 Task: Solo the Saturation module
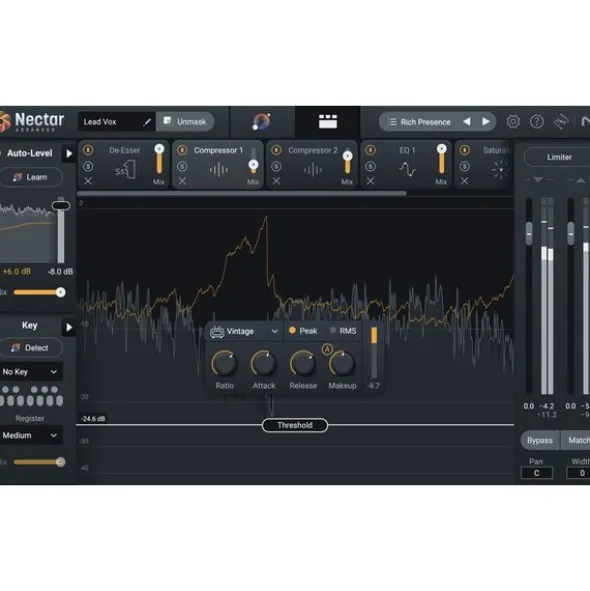point(464,166)
